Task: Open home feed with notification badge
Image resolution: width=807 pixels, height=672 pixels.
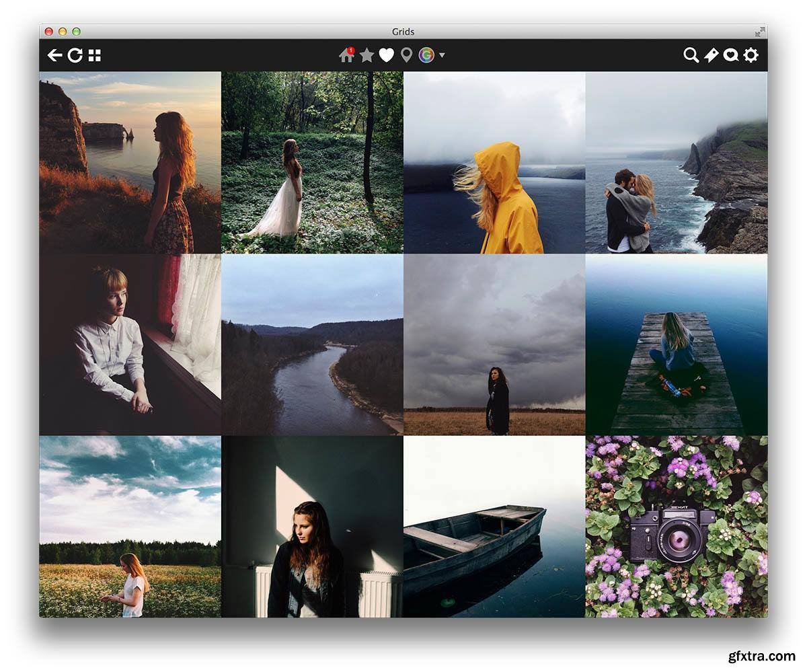Action: pyautogui.click(x=346, y=55)
